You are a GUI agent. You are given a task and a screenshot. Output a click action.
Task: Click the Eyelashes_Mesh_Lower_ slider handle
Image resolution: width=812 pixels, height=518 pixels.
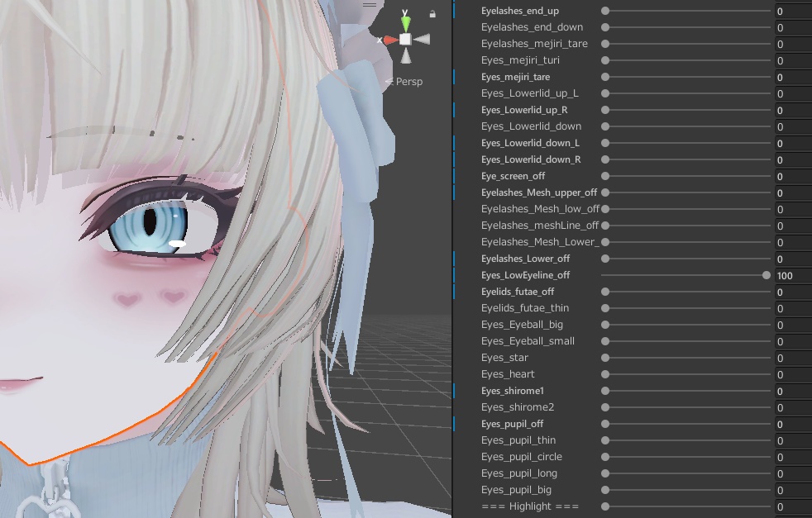(x=604, y=242)
